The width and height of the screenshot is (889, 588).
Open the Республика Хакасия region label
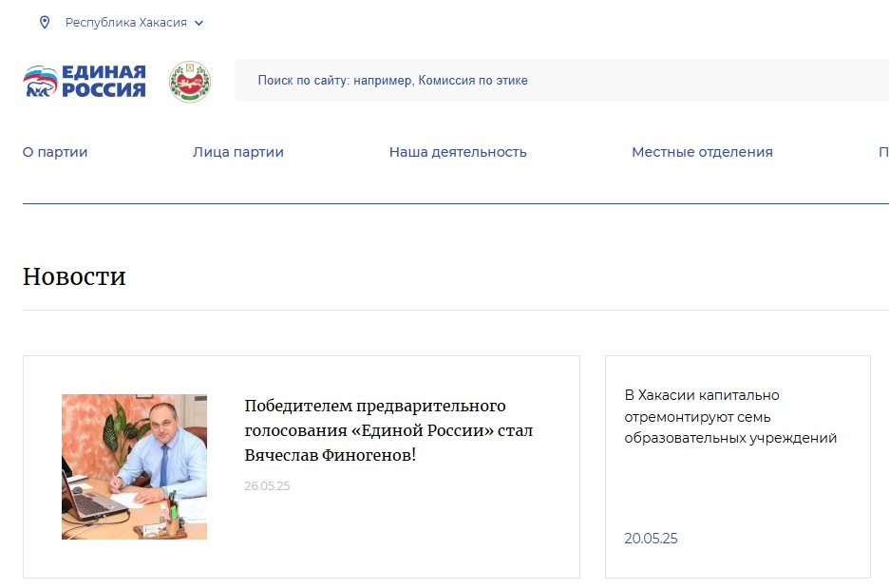(125, 23)
